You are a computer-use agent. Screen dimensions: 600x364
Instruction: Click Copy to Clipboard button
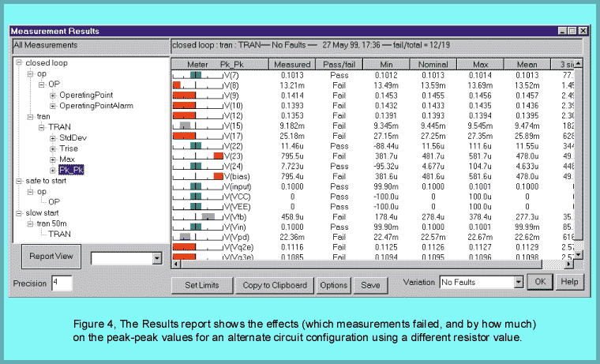[x=273, y=284]
